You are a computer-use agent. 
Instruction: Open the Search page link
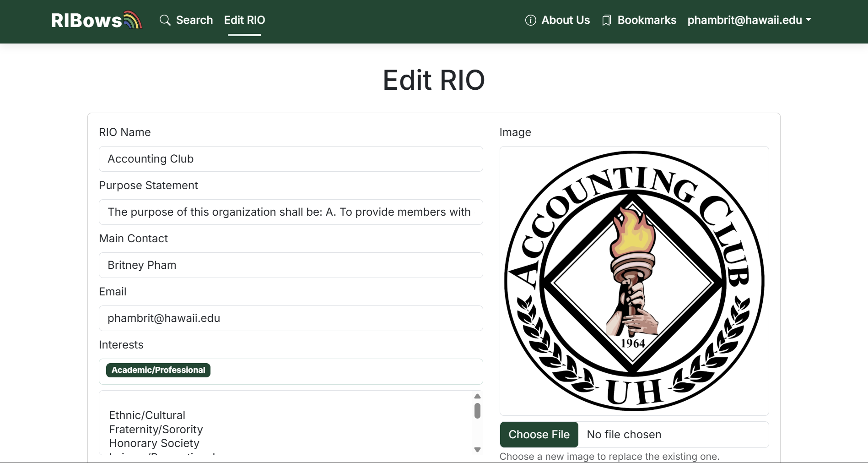[x=194, y=20]
